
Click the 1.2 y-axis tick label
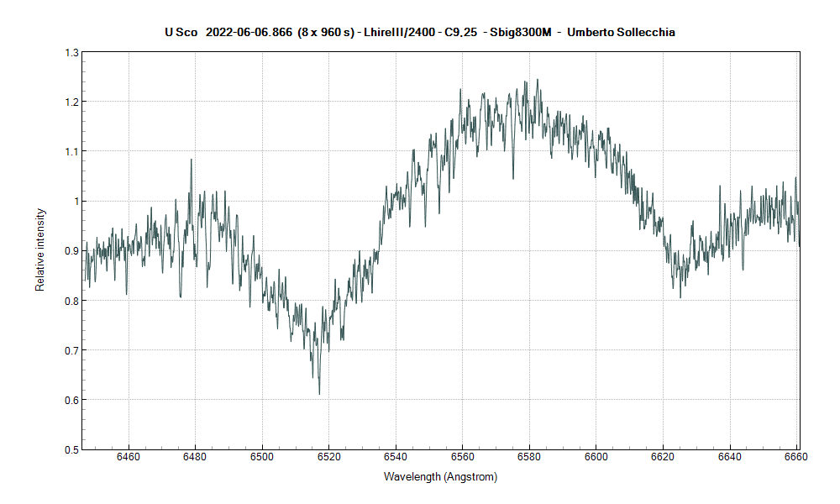[71, 102]
